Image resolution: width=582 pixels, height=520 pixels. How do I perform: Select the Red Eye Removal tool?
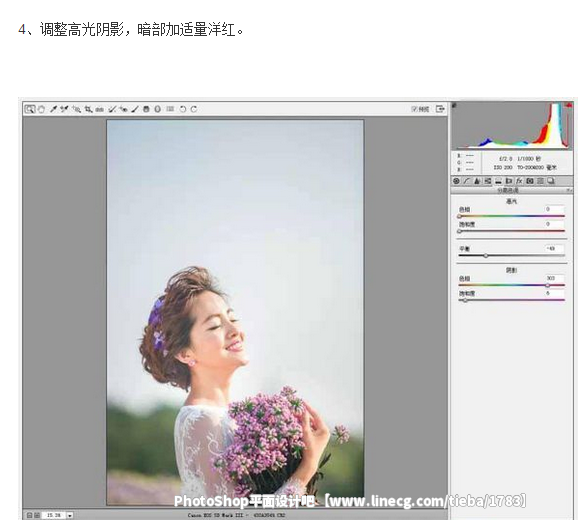click(124, 109)
